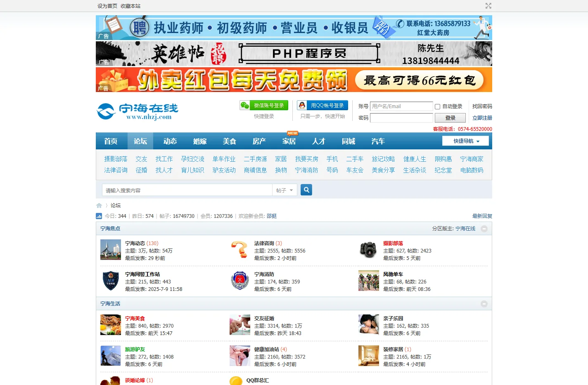Open the 快捷导航 dropdown
The width and height of the screenshot is (588, 385).
pyautogui.click(x=465, y=141)
